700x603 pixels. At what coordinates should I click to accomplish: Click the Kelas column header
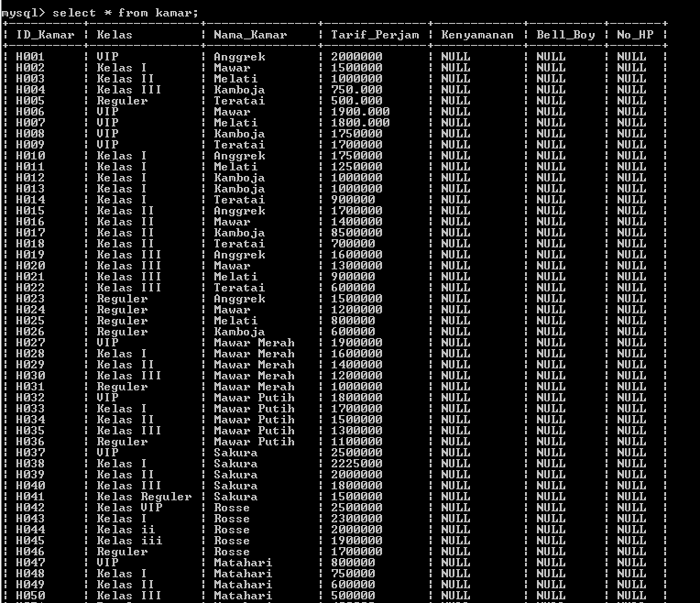115,35
